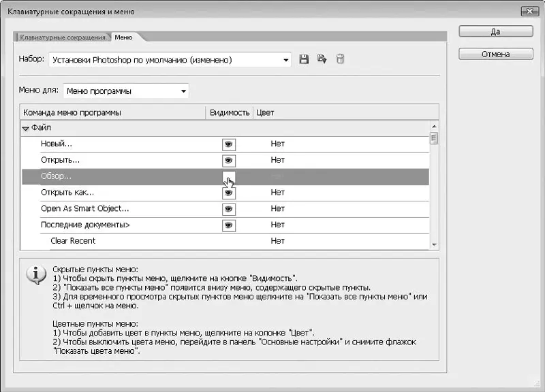Toggle visibility eye for Open As Smart Object...
This screenshot has width=545, height=392.
coord(229,210)
